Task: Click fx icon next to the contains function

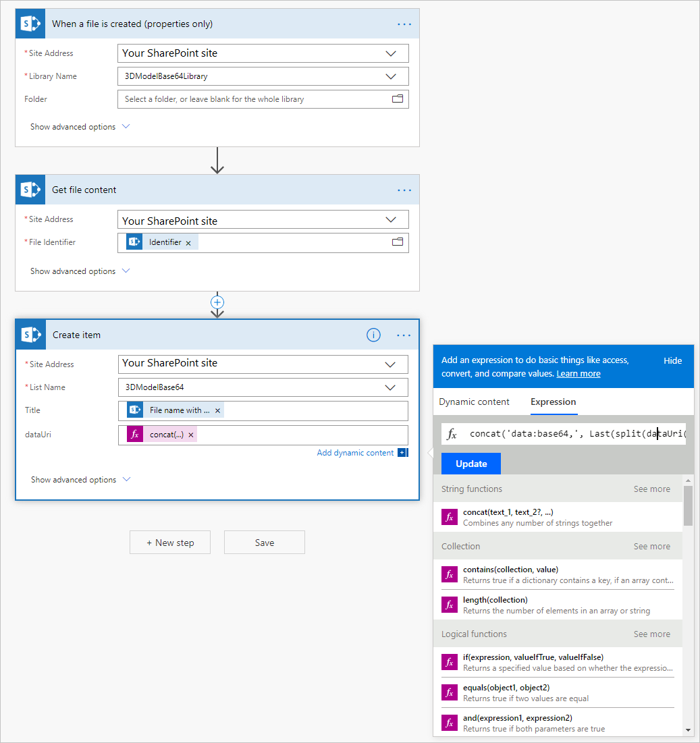Action: (450, 574)
